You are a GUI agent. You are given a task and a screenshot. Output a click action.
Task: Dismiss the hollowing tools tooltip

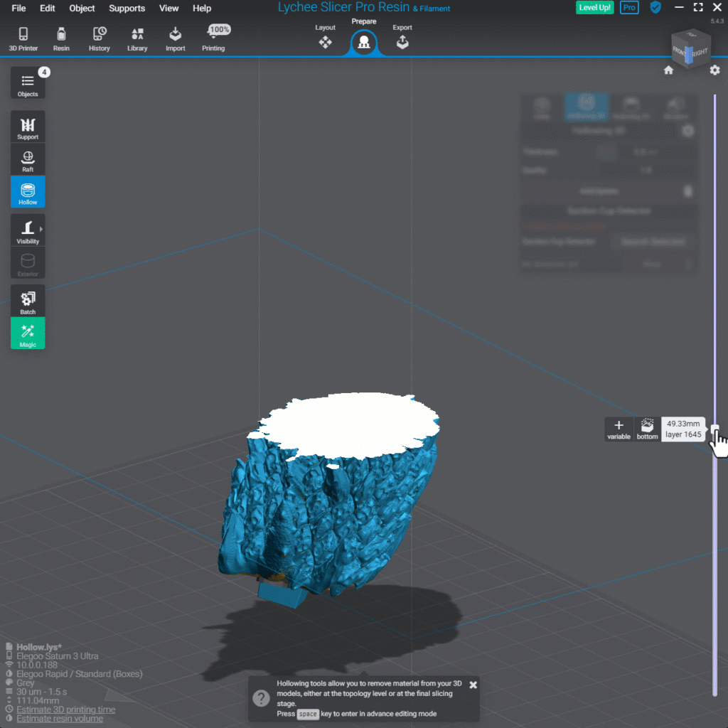473,685
